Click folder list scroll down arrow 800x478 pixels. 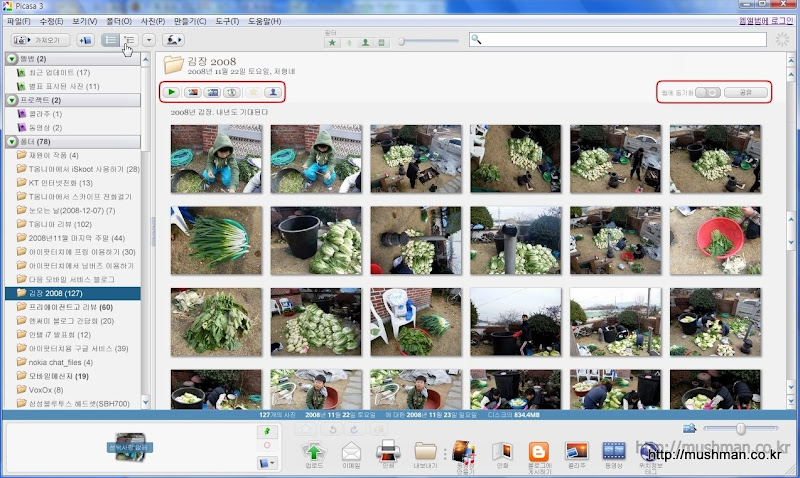pyautogui.click(x=145, y=402)
